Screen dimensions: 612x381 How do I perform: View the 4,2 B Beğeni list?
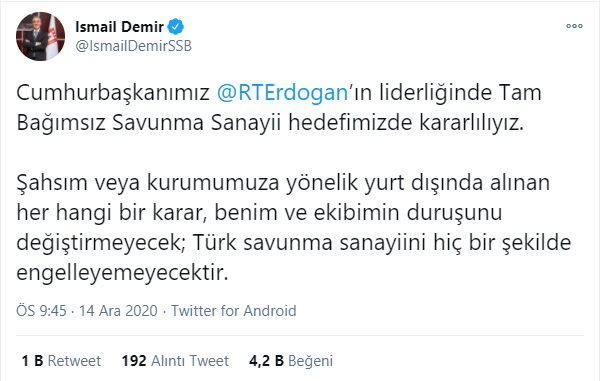(291, 361)
